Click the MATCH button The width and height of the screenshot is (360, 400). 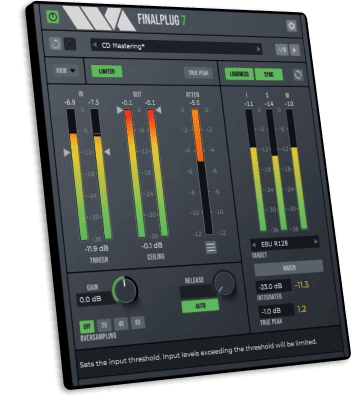coord(289,267)
